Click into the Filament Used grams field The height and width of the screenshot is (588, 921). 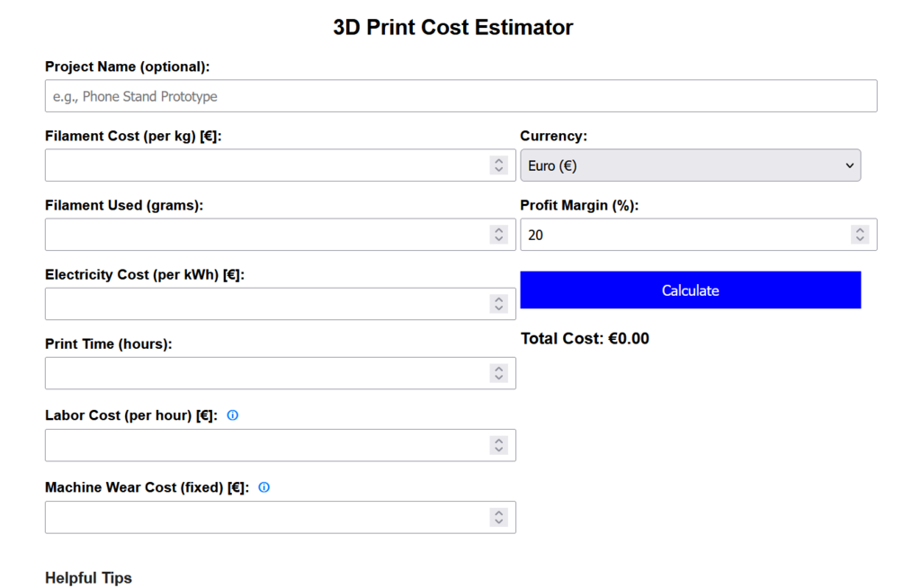266,235
